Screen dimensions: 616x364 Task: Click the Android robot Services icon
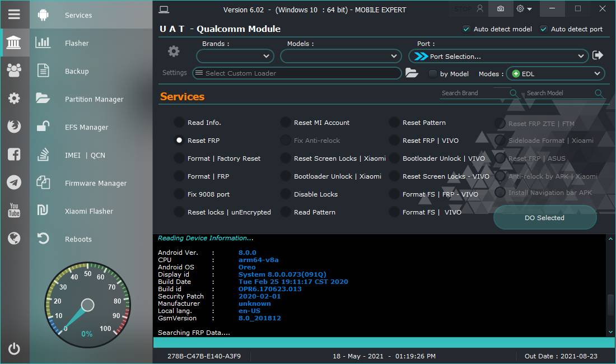43,15
